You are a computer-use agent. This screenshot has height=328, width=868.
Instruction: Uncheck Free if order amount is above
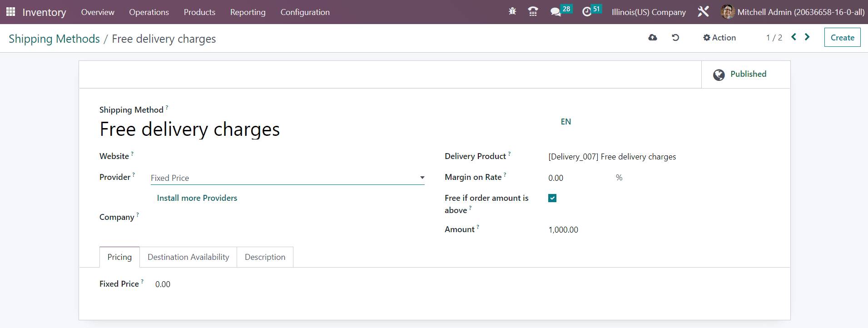pos(552,198)
